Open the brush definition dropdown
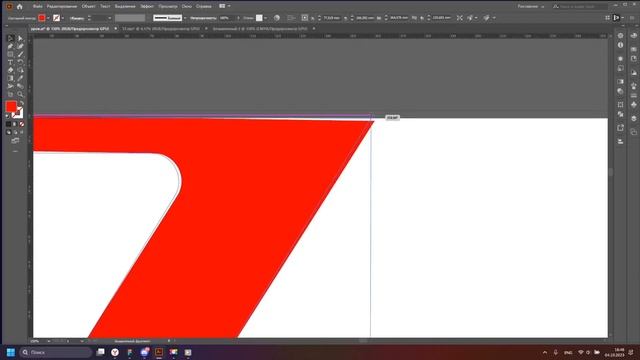 tap(185, 18)
